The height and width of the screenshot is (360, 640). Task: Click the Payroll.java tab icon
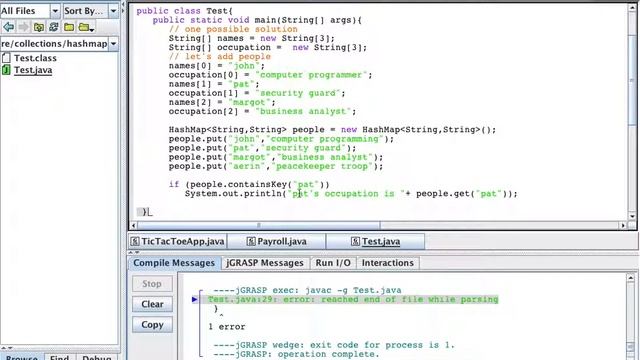251,242
